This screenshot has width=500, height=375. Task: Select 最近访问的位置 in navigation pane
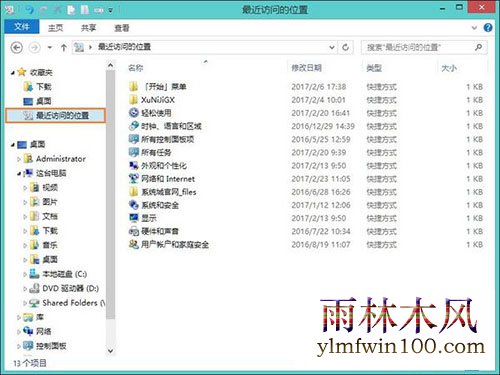[56, 116]
